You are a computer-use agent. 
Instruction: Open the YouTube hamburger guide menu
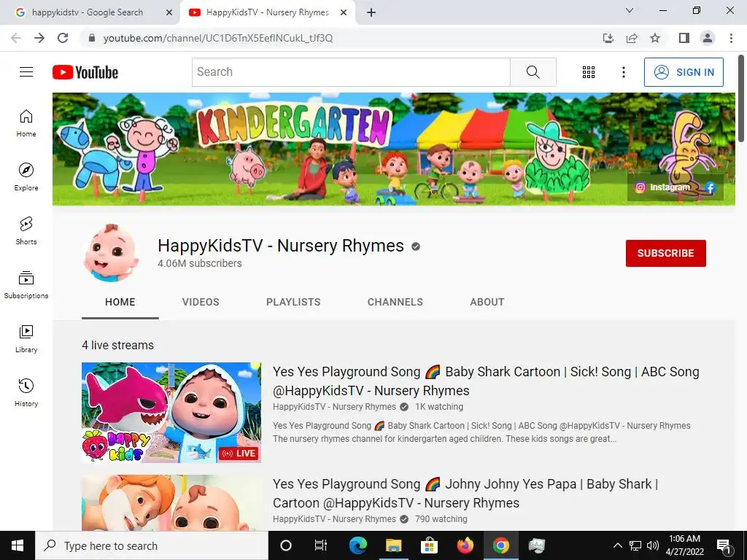click(x=26, y=72)
